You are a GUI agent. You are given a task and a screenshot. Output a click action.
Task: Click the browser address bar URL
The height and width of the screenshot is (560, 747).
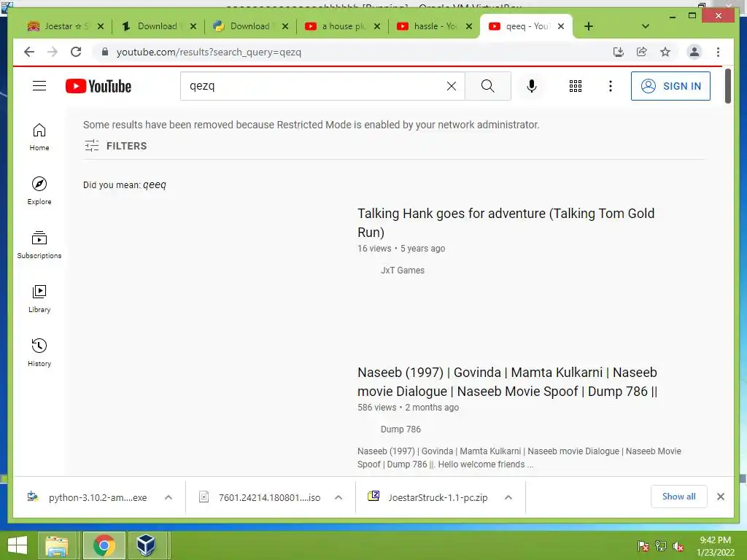209,52
